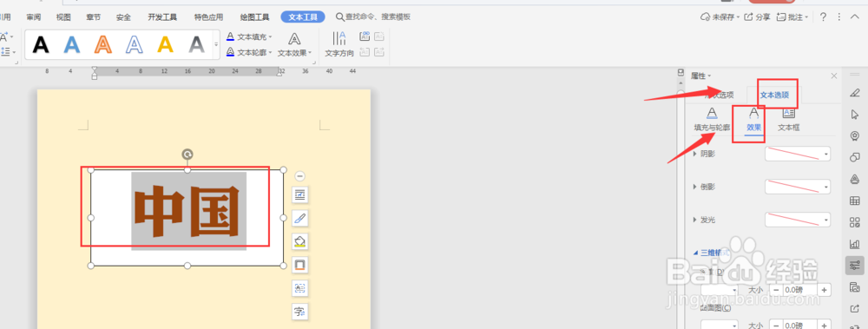Image resolution: width=868 pixels, height=329 pixels.
Task: Click the text box floating icon below outline
Action: (x=300, y=288)
